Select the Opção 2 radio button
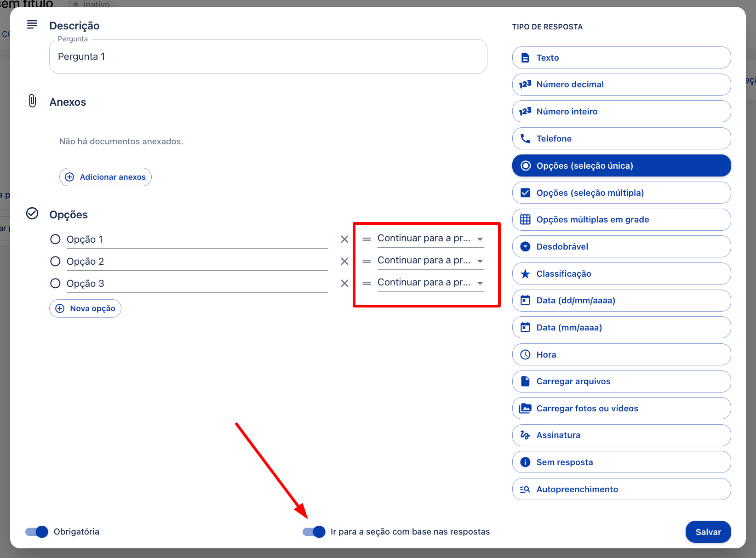Image resolution: width=756 pixels, height=558 pixels. 55,261
